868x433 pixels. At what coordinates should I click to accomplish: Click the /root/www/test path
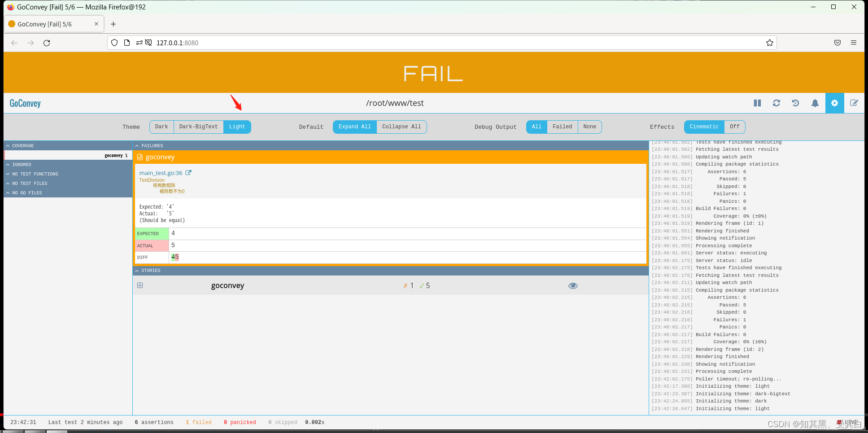tap(395, 103)
